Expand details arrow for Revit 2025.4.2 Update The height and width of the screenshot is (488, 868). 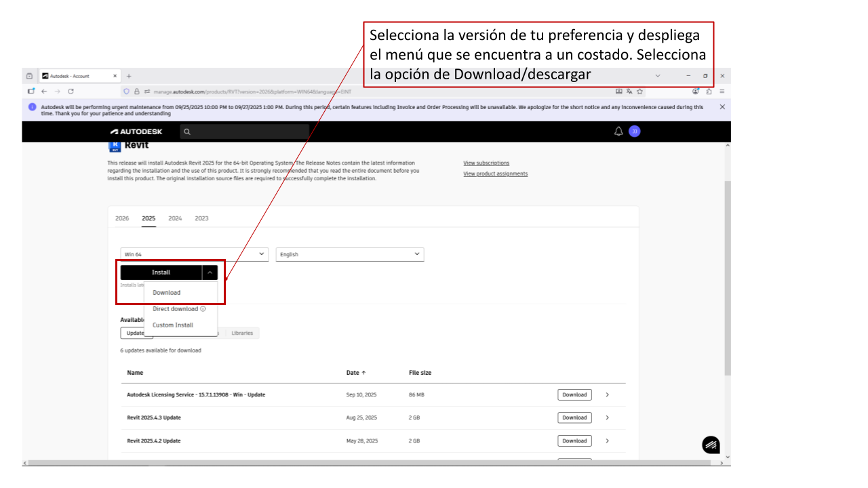(607, 441)
